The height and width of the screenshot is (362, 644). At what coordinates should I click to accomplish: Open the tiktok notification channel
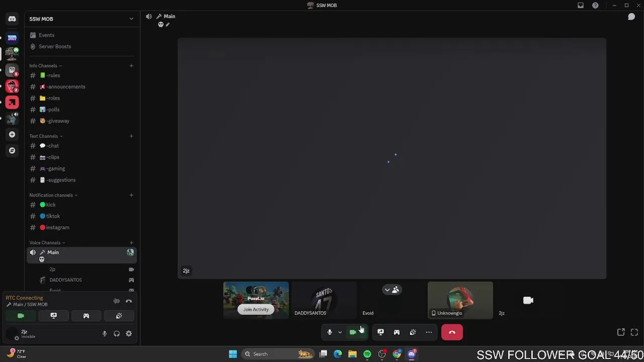pyautogui.click(x=82, y=216)
